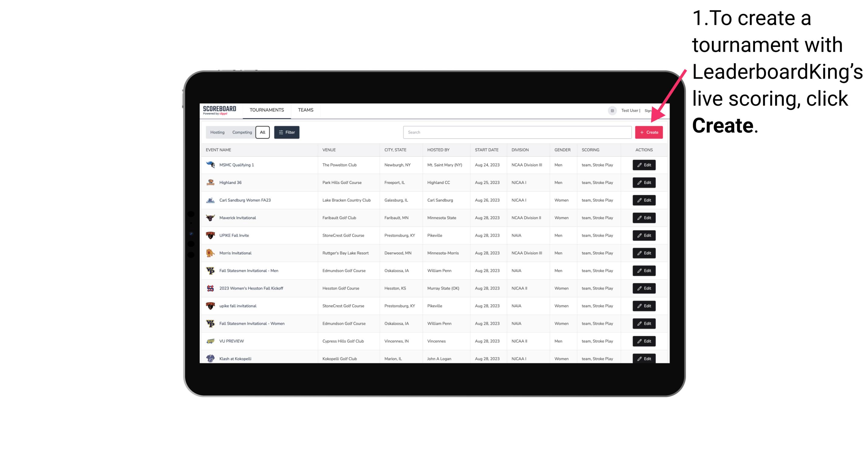
Task: Click Edit icon for VU PREVIEW
Action: [644, 341]
